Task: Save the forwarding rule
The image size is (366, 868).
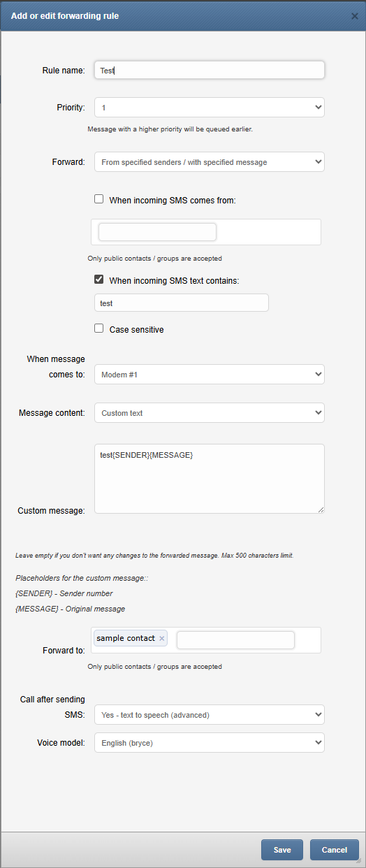Action: pos(282,850)
